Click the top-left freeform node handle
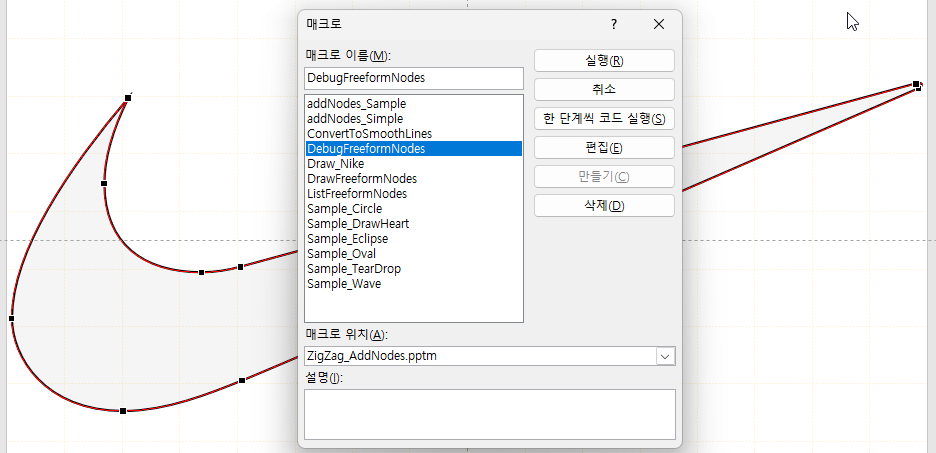Viewport: 936px width, 453px height. click(x=128, y=97)
